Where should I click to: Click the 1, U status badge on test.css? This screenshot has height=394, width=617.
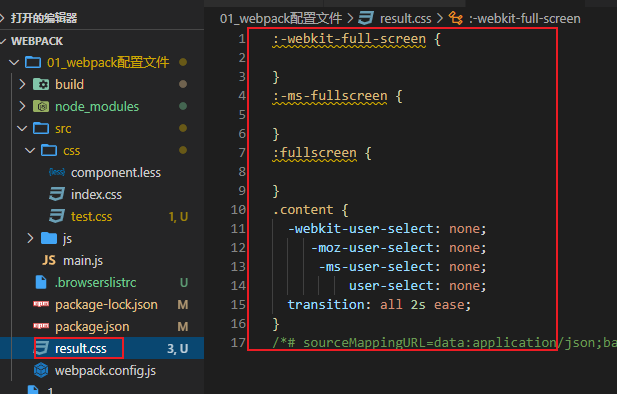click(178, 216)
